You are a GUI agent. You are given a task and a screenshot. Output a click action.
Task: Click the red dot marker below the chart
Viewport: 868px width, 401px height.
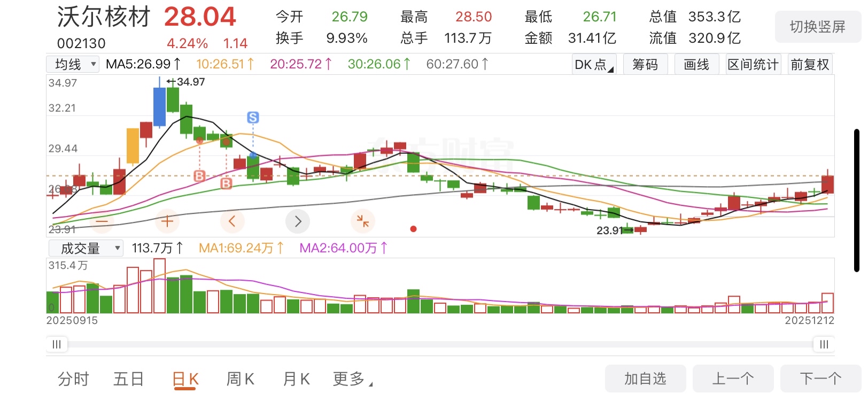tap(413, 229)
